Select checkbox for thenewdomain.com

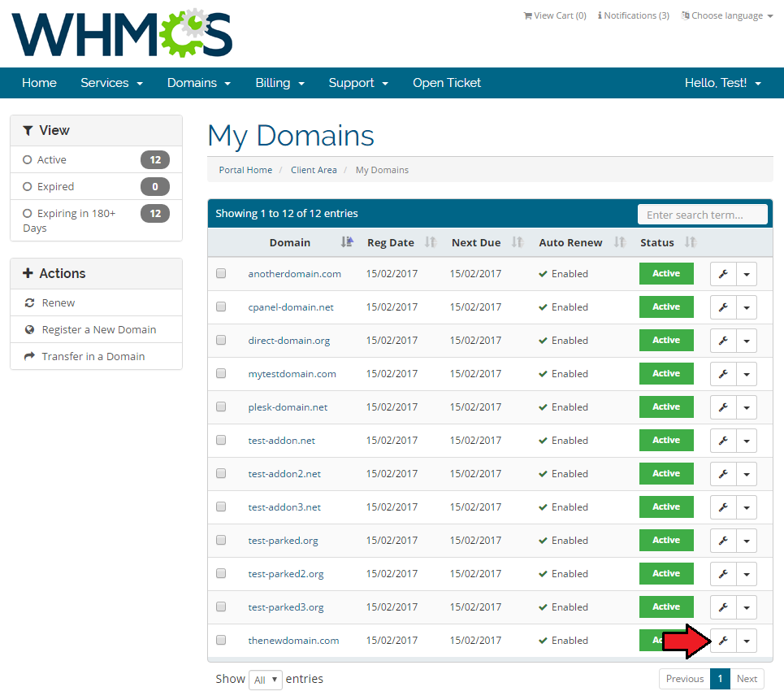pos(221,640)
